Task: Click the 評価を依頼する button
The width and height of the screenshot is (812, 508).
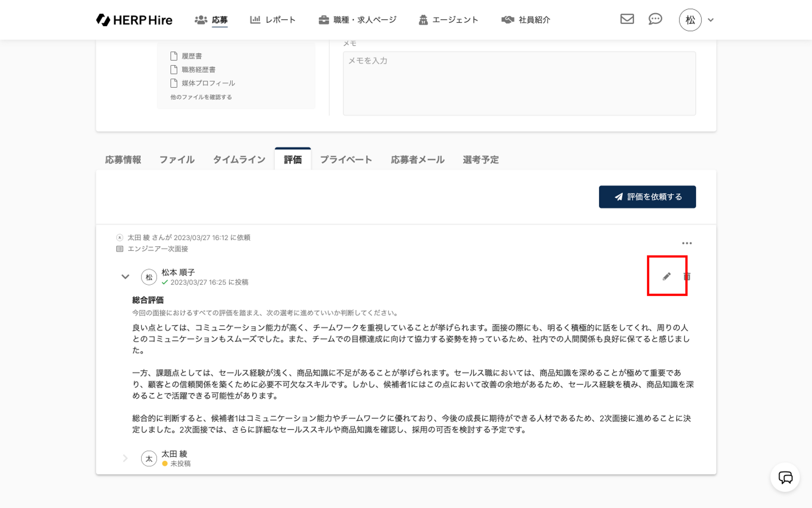Action: click(647, 197)
